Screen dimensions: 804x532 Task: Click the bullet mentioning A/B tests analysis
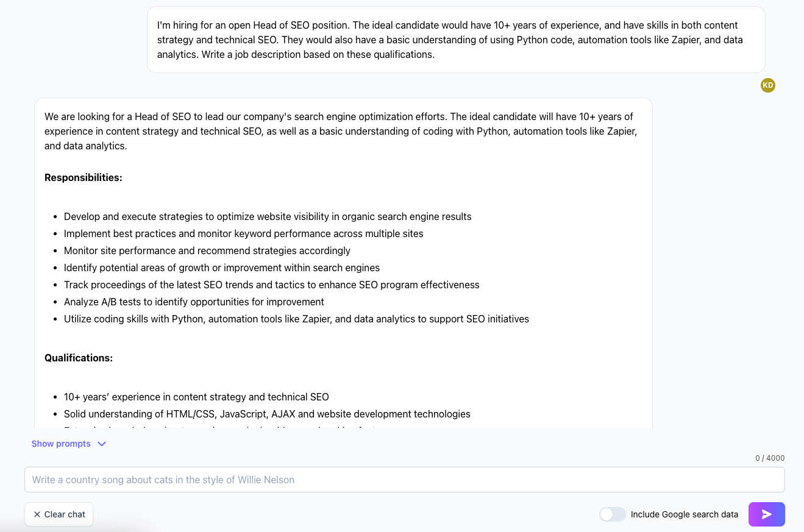194,302
